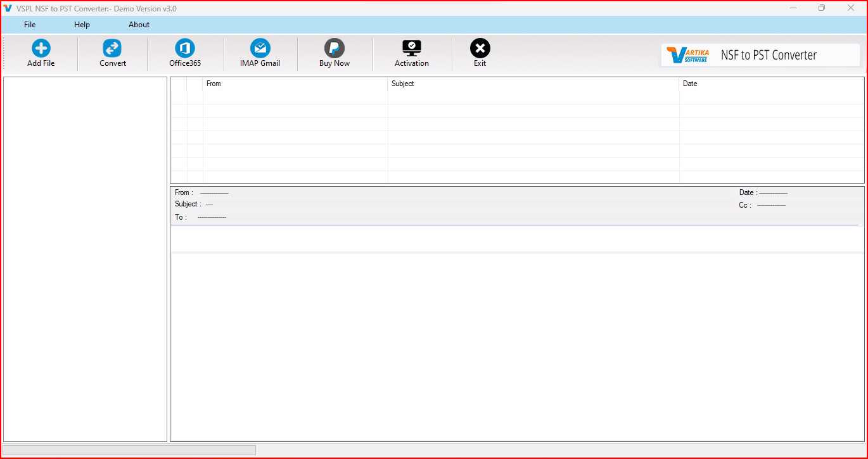Click the VSPL app icon in title bar
The image size is (868, 459).
(8, 8)
